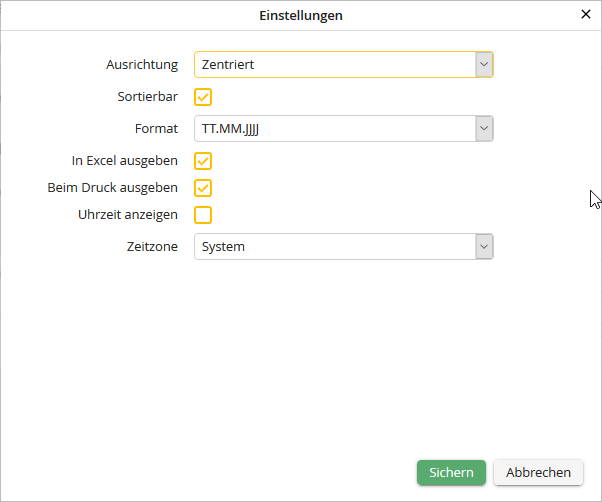Viewport: 602px width, 502px height.
Task: Click the Sortierbar label text
Action: (x=147, y=97)
